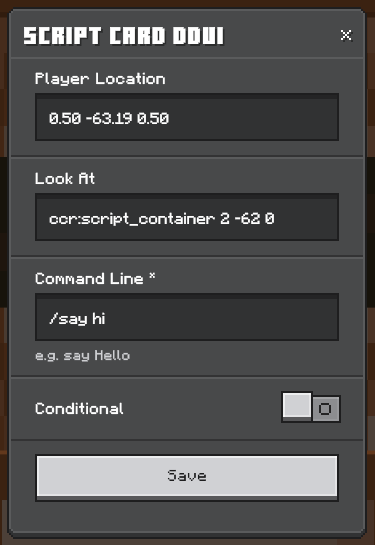This screenshot has height=545, width=375.
Task: Focus the Command Line input field
Action: (187, 317)
